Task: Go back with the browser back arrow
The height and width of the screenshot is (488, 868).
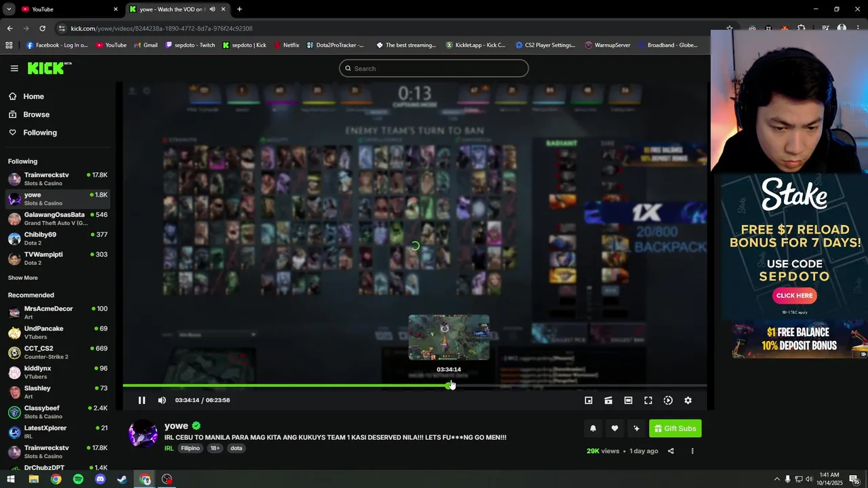Action: pyautogui.click(x=9, y=28)
